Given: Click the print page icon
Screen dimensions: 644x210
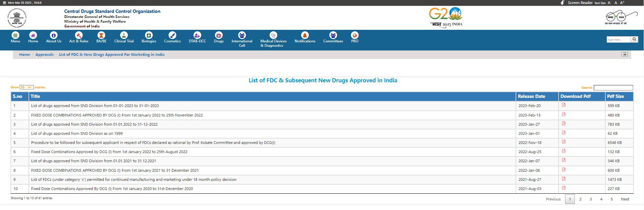Looking at the screenshot, I should tap(625, 54).
